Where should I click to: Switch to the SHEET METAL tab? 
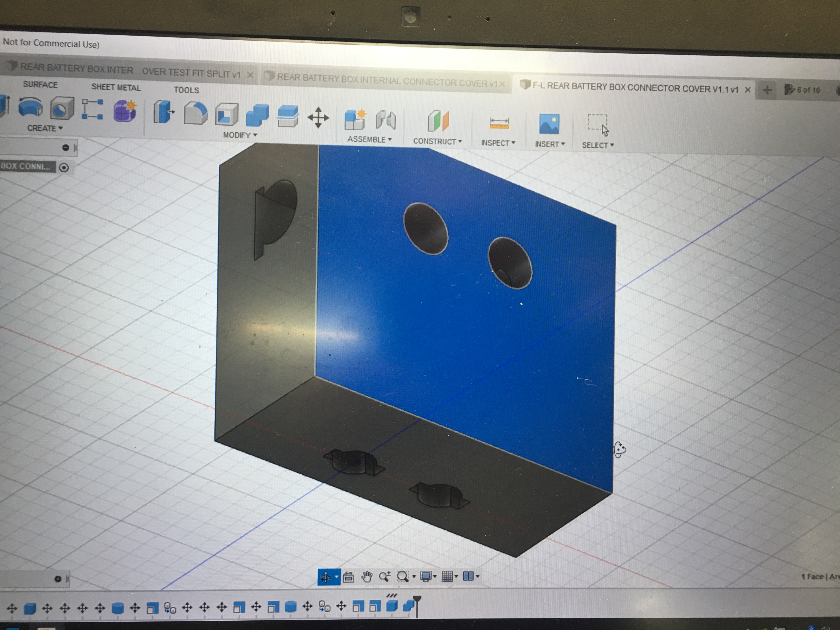coord(116,87)
